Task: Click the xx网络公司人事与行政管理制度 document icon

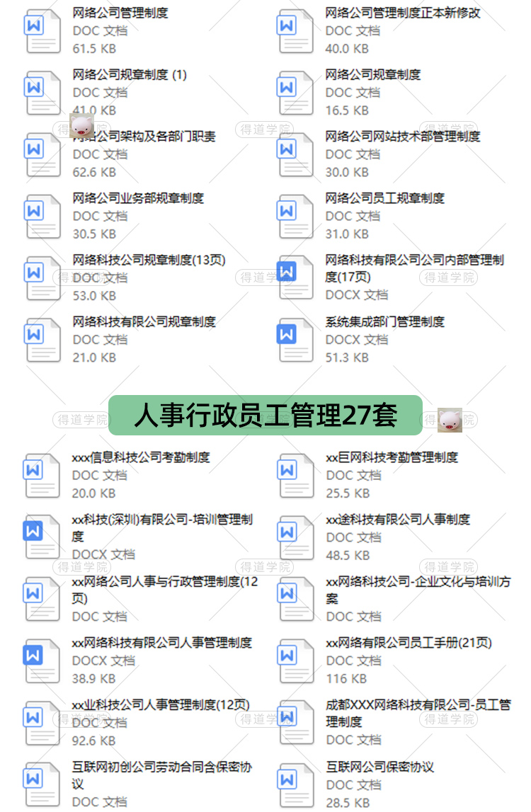Action: [42, 599]
